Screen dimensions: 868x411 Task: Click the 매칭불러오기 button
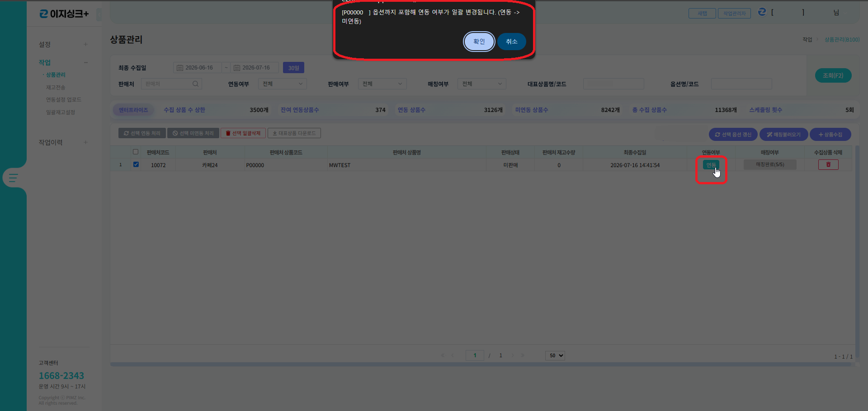(x=783, y=135)
